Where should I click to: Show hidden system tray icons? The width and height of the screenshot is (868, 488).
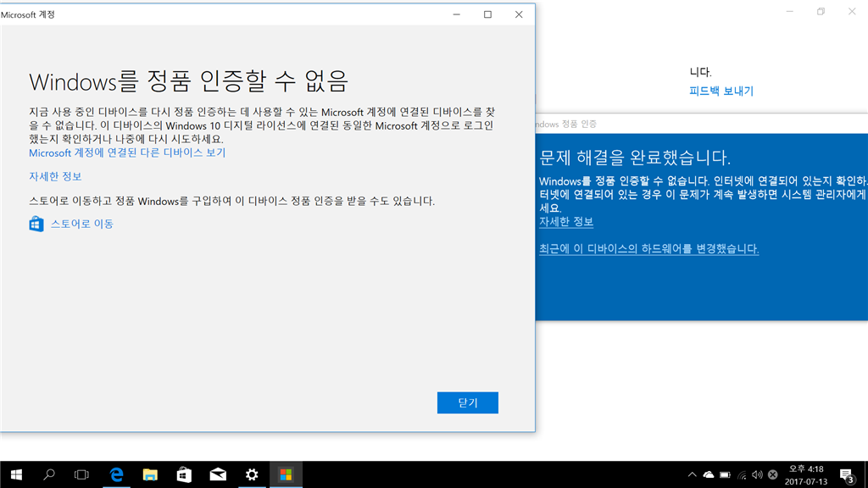click(692, 474)
